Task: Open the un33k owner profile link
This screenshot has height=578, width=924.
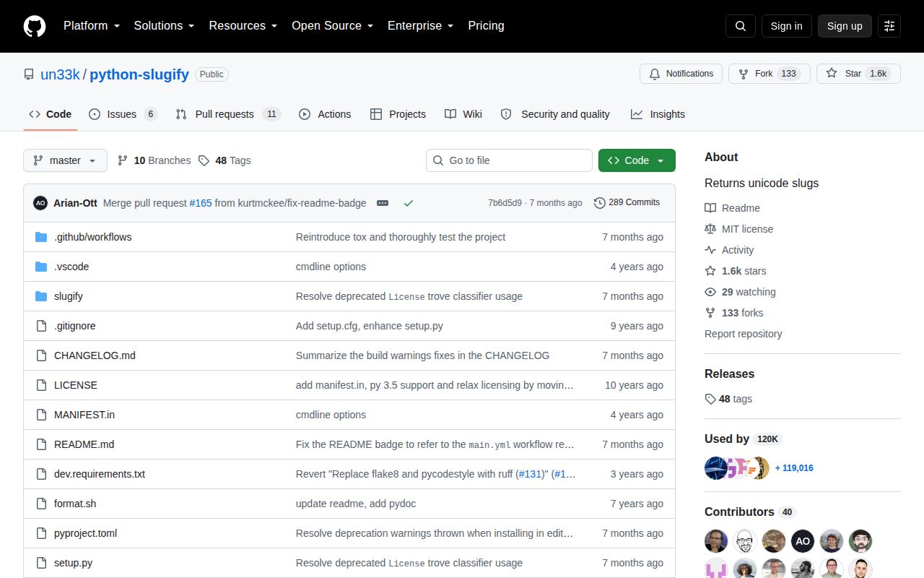Action: pos(60,74)
